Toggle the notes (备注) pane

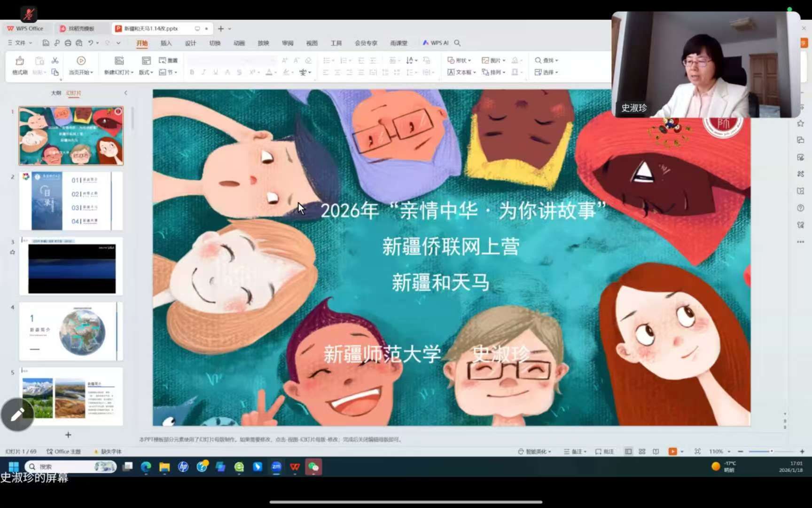tap(575, 452)
